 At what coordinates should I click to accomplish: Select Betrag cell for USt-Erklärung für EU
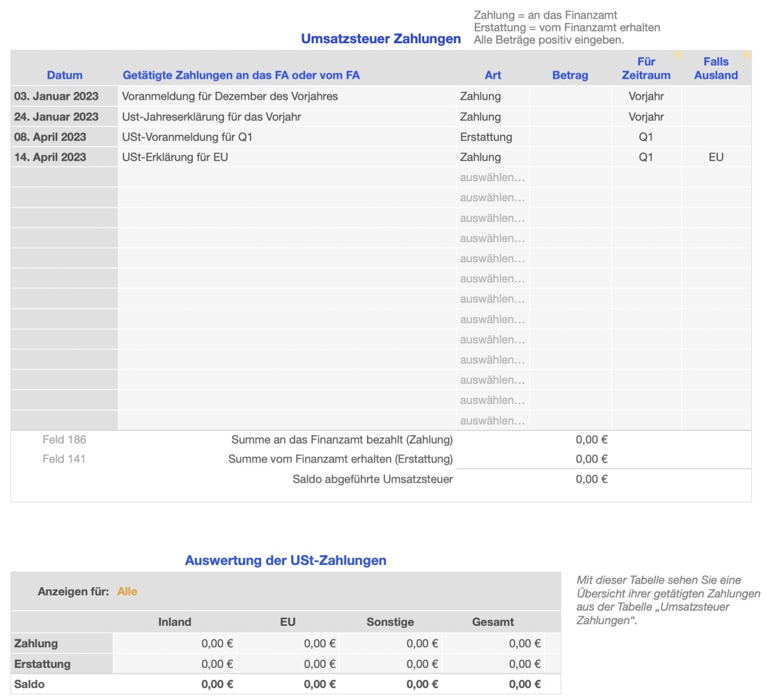click(x=570, y=157)
